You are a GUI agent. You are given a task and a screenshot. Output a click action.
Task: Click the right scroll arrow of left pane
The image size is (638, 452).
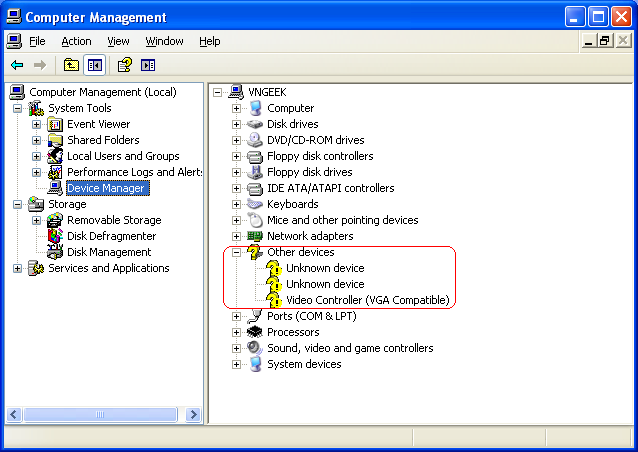pos(194,415)
